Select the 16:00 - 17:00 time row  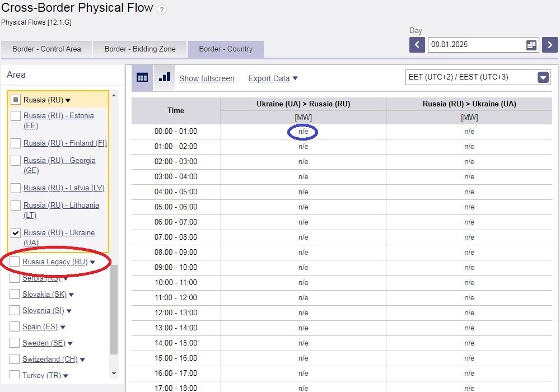point(342,373)
